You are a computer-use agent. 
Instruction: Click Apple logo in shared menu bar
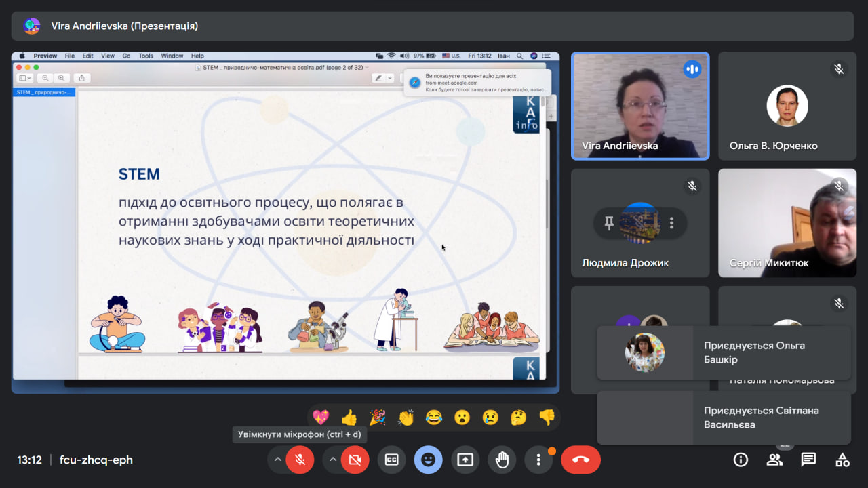(22, 56)
